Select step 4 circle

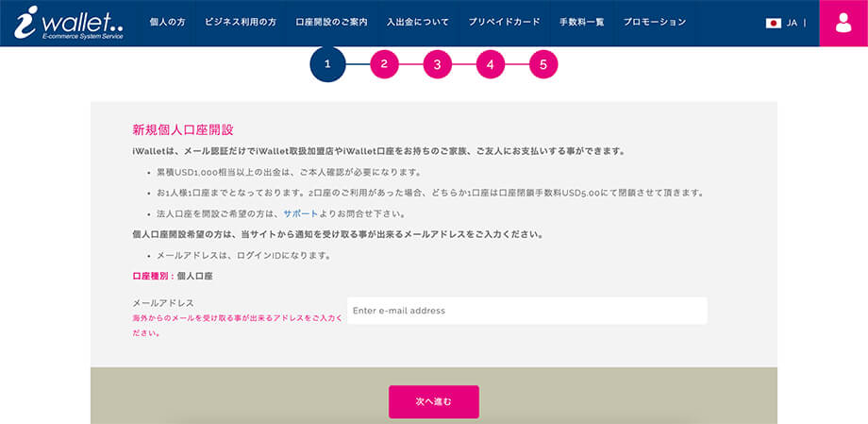491,64
